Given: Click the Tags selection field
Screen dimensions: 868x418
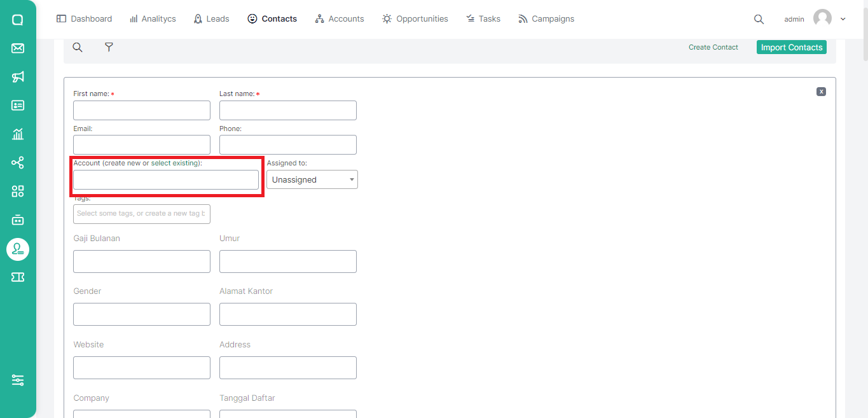Looking at the screenshot, I should [142, 214].
